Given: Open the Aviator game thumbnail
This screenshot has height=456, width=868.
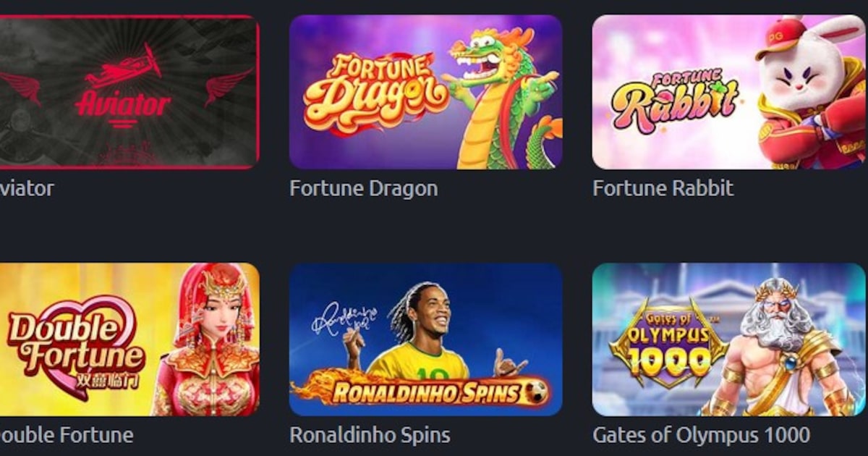Looking at the screenshot, I should (129, 92).
